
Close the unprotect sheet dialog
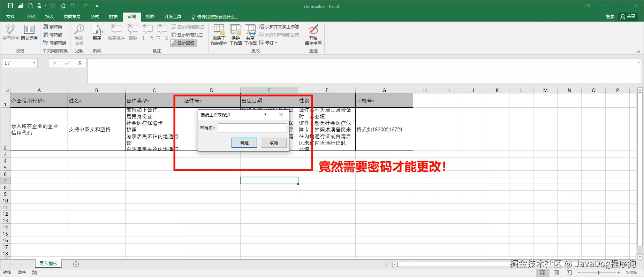coord(281,115)
